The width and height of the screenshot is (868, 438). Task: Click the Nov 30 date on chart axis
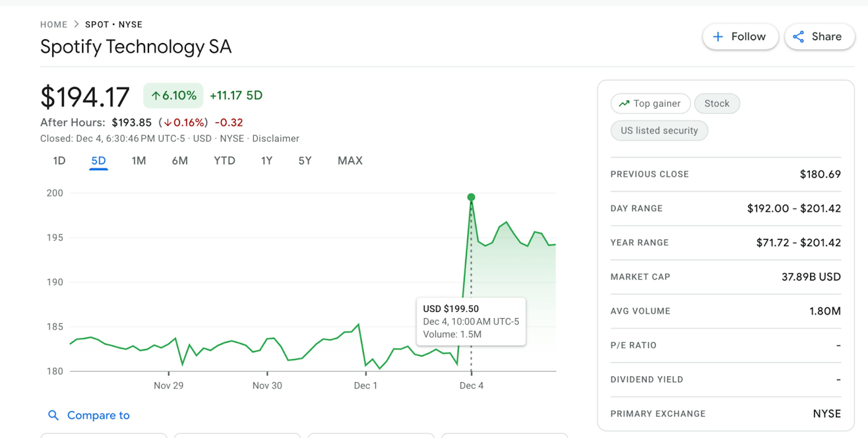pyautogui.click(x=267, y=385)
